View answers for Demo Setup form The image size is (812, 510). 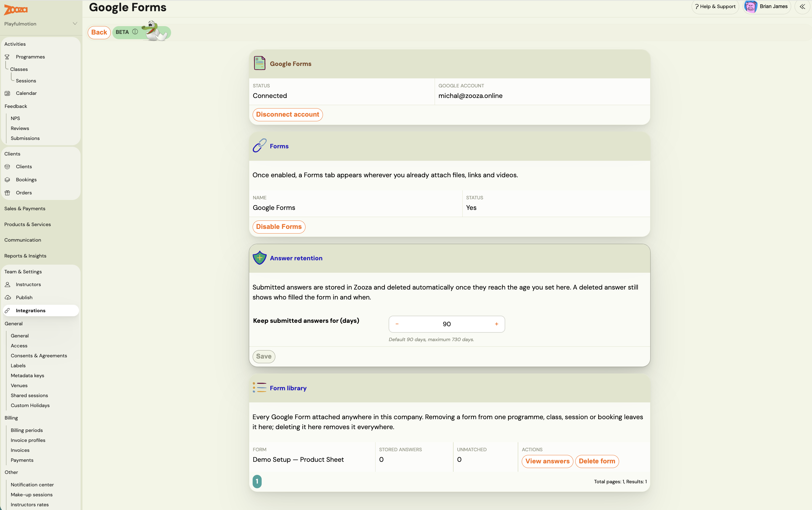tap(547, 461)
